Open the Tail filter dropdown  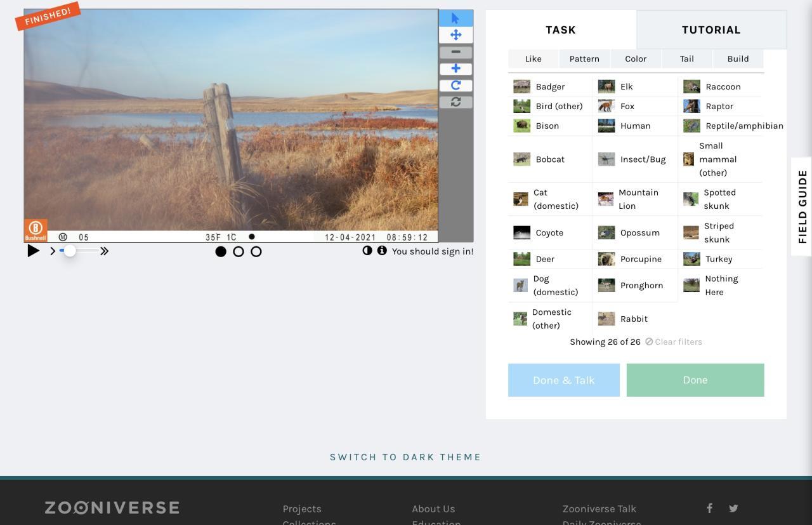point(687,58)
